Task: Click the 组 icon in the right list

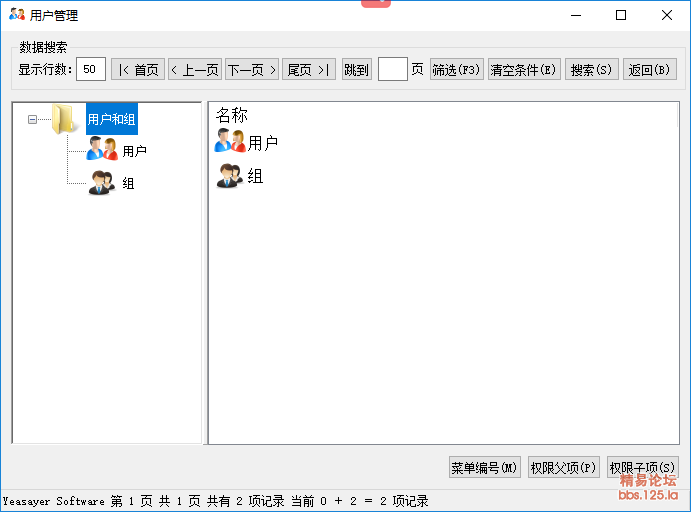Action: tap(230, 175)
